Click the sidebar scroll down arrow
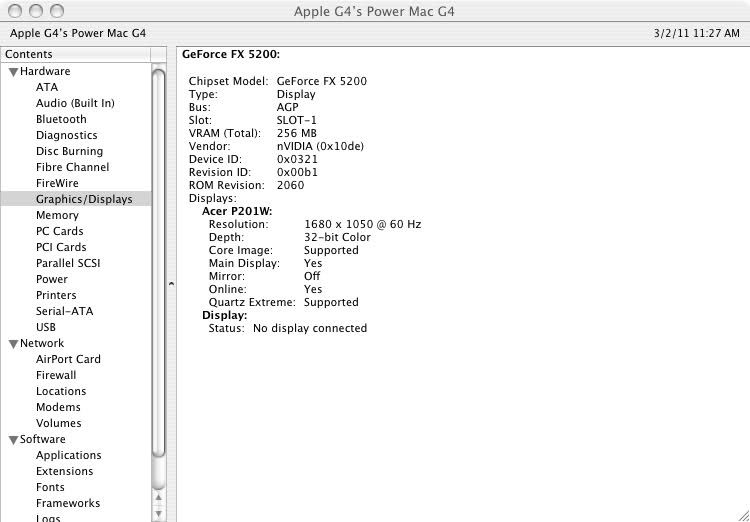 (x=158, y=515)
